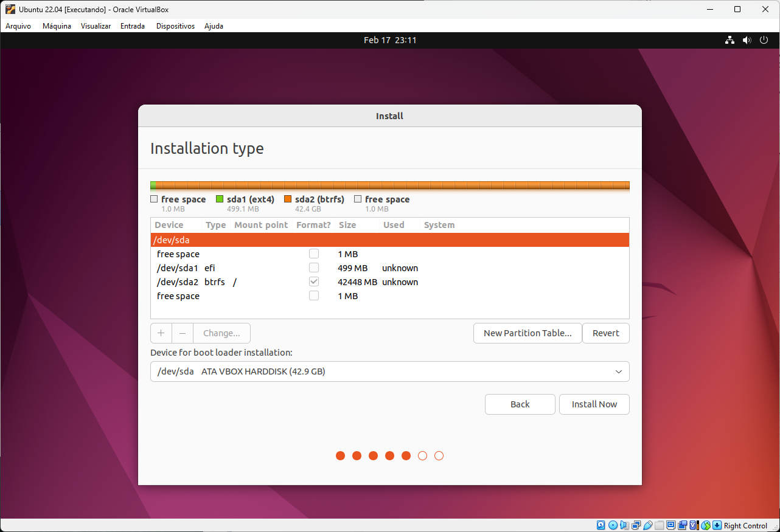Select the /dev/sda device row
The height and width of the screenshot is (532, 780).
click(x=389, y=240)
